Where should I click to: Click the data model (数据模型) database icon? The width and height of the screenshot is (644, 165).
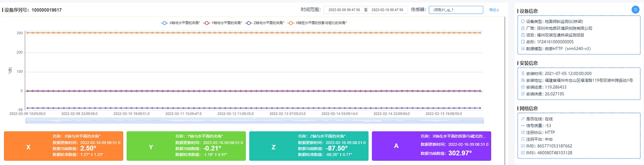(x=523, y=49)
